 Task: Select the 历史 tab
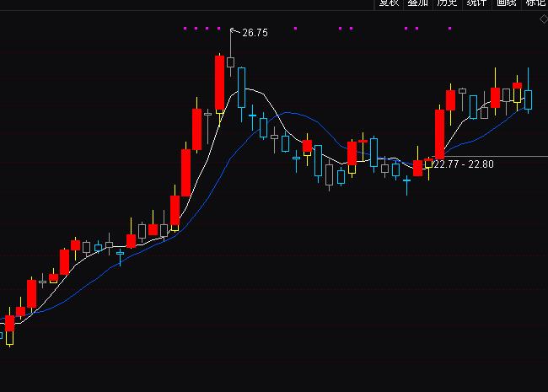point(446,3)
